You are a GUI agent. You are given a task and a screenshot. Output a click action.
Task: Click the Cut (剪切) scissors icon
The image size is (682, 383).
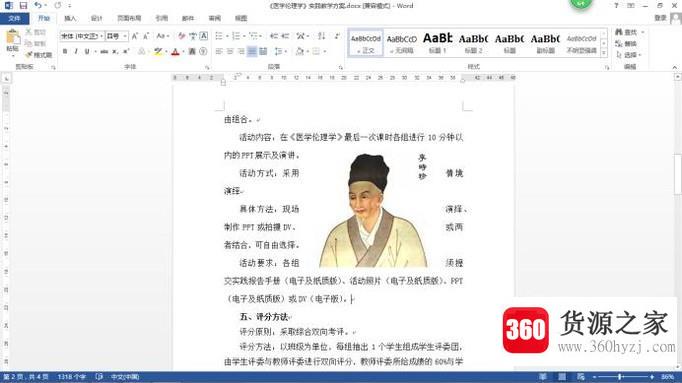(x=29, y=32)
